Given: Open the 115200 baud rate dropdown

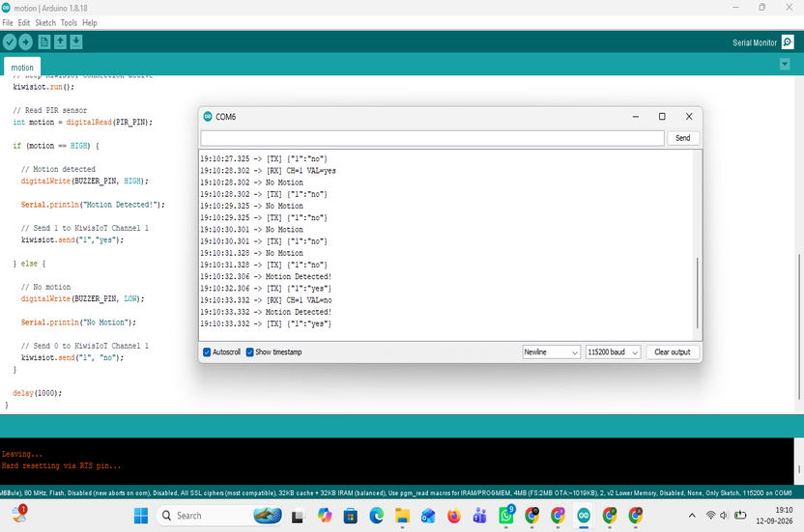Looking at the screenshot, I should point(613,352).
